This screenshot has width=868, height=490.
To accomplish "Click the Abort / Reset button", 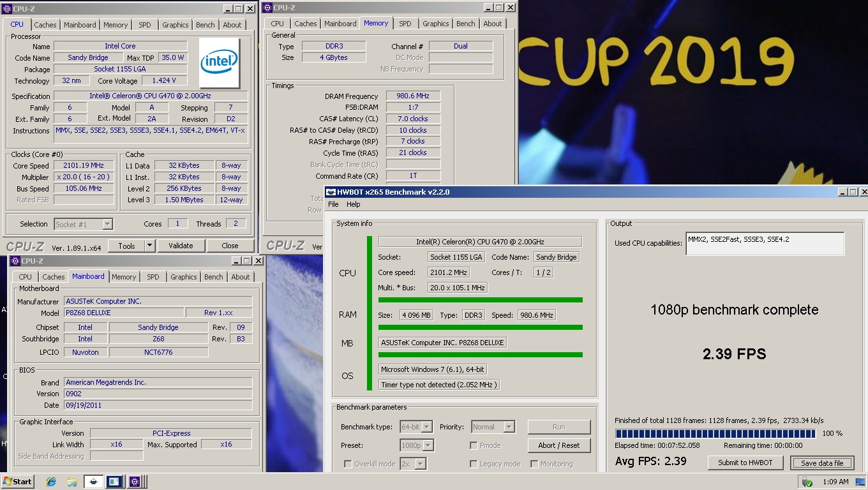I will 559,445.
